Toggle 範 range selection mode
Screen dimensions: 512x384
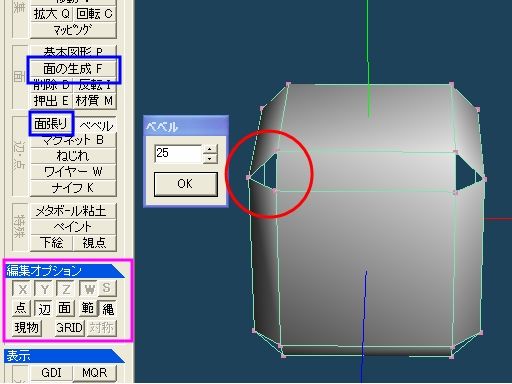87,308
